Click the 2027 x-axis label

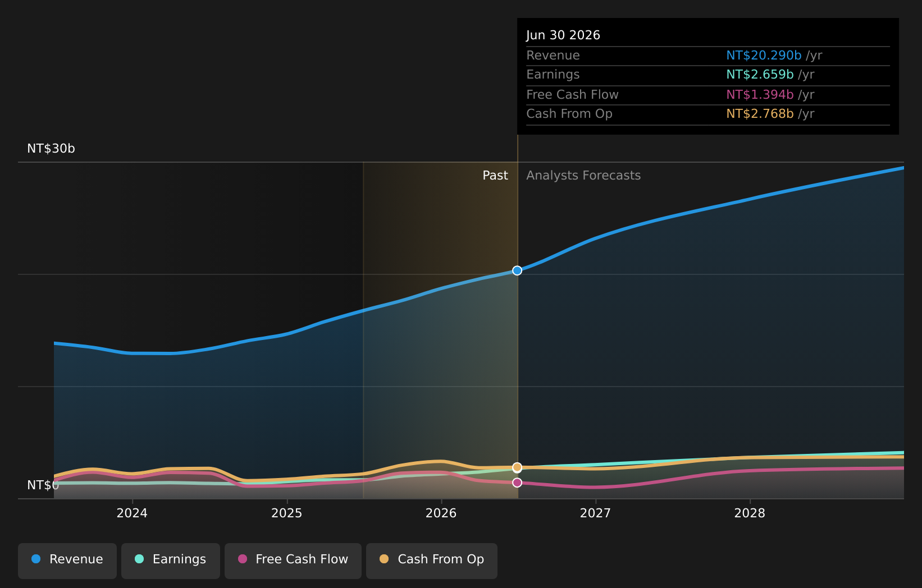coord(595,513)
